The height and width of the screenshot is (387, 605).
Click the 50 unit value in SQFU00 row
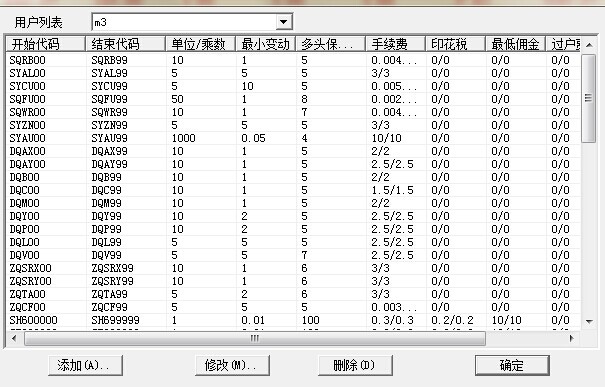177,99
